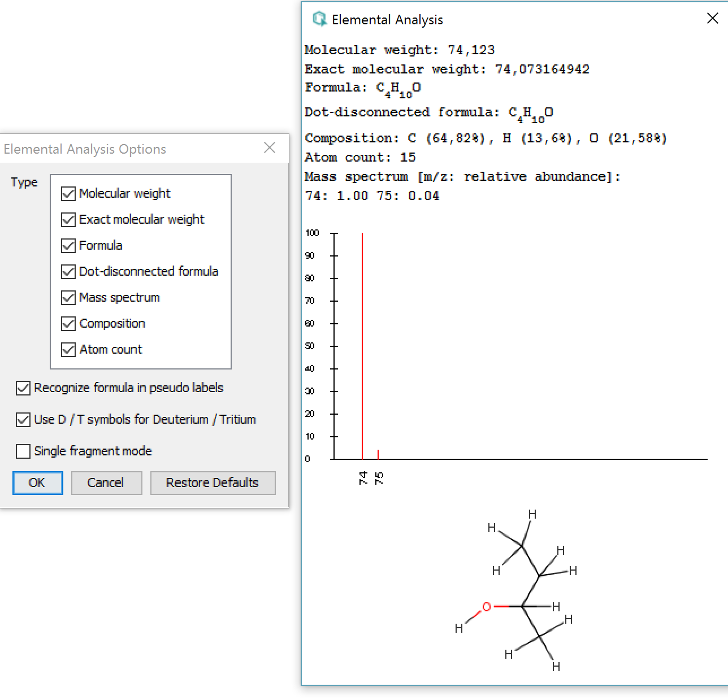Image resolution: width=728 pixels, height=700 pixels.
Task: Uncheck the Atom count option
Action: (68, 350)
